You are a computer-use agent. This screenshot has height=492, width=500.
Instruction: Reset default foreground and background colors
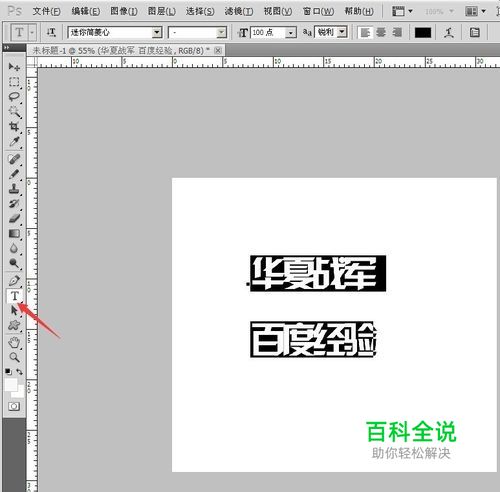coord(8,371)
